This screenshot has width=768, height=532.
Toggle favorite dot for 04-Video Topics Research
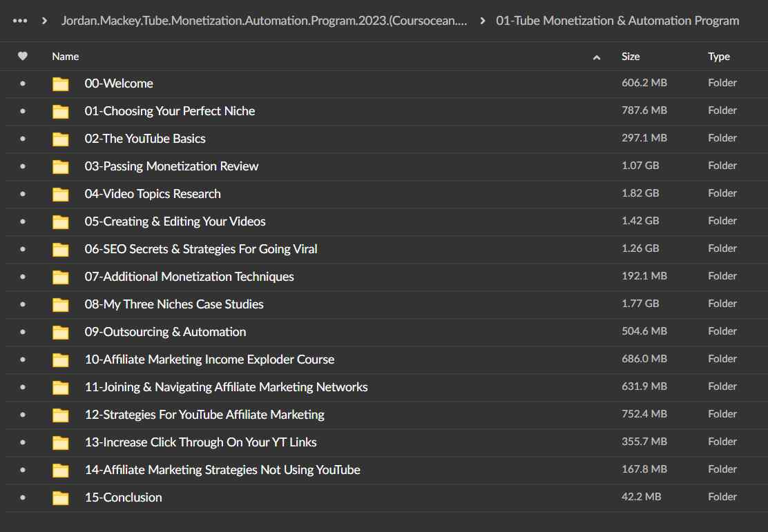(23, 194)
